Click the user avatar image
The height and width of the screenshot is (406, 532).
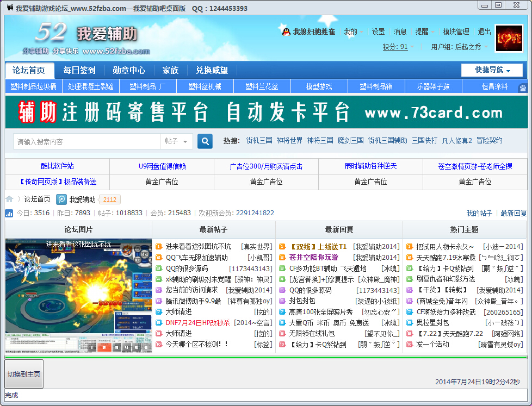point(509,38)
